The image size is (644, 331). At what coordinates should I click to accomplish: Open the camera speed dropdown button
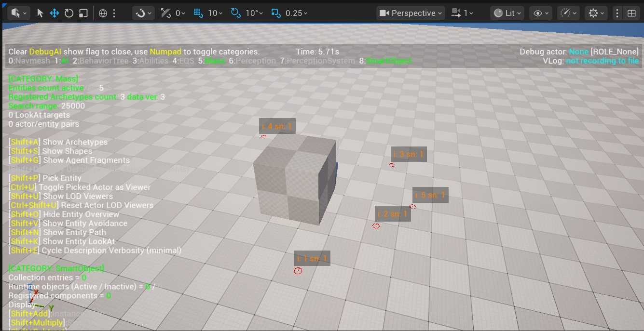coord(462,13)
